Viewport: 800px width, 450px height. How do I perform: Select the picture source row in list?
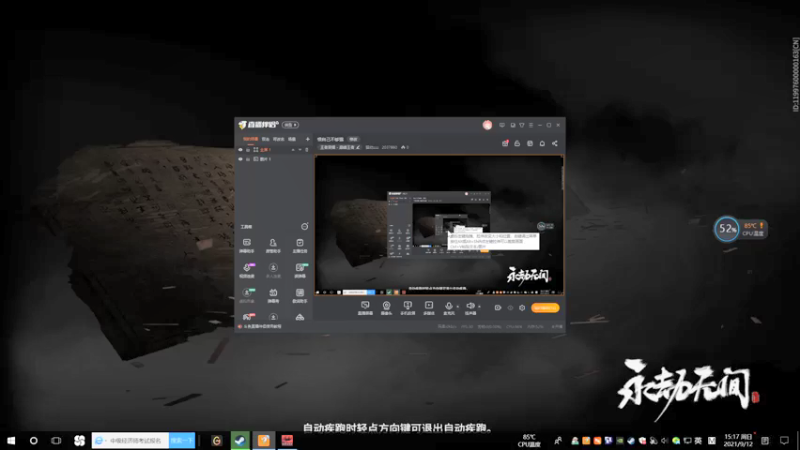274,159
